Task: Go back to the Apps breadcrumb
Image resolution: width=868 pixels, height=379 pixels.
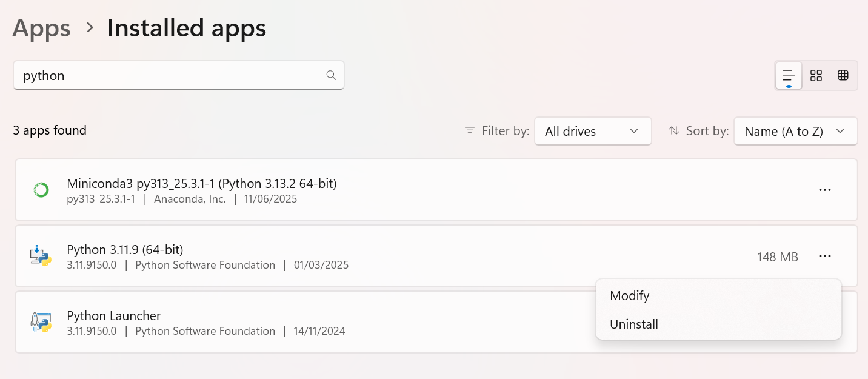Action: coord(41,28)
